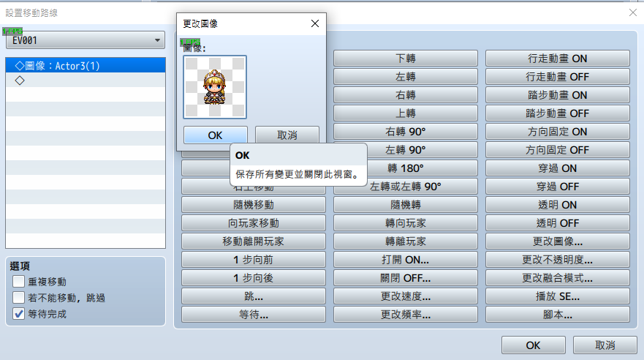Screen dimensions: 644x360
Task: Click the 隨機移動 button
Action: click(254, 205)
